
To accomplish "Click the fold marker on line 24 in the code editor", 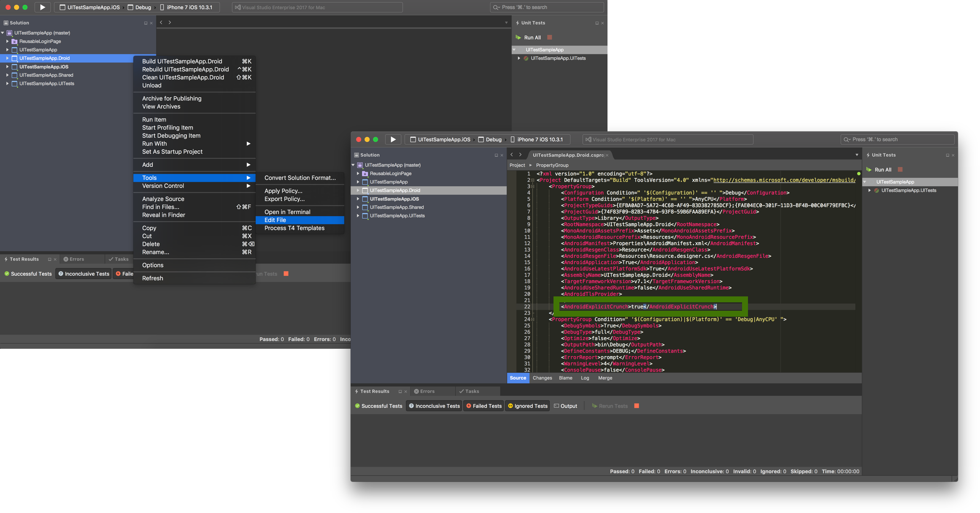I will 532,320.
